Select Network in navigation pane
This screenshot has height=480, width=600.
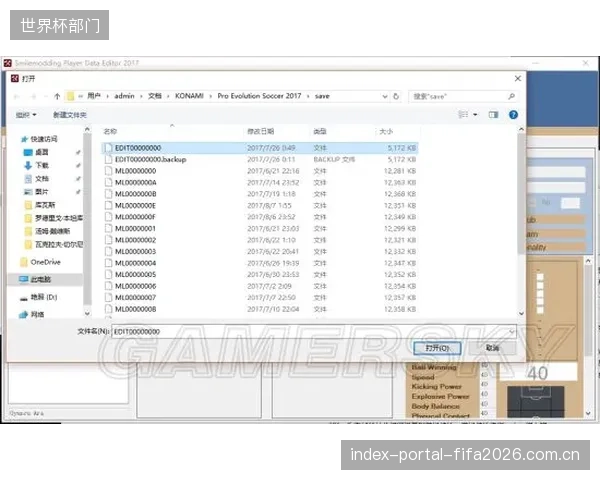[32, 314]
